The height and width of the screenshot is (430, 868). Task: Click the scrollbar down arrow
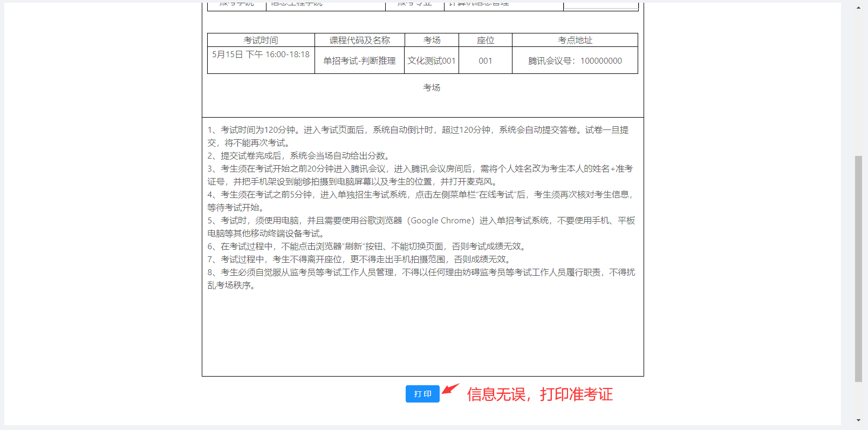(x=858, y=420)
